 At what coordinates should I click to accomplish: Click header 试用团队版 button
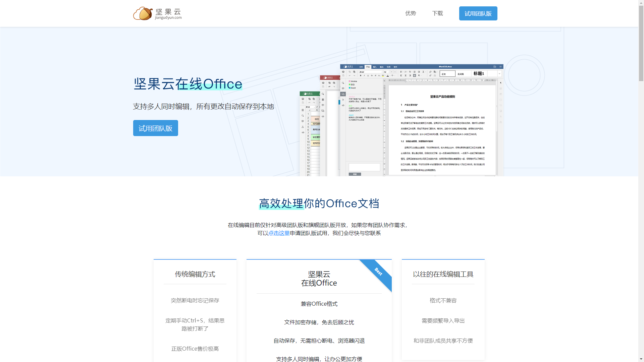click(478, 13)
